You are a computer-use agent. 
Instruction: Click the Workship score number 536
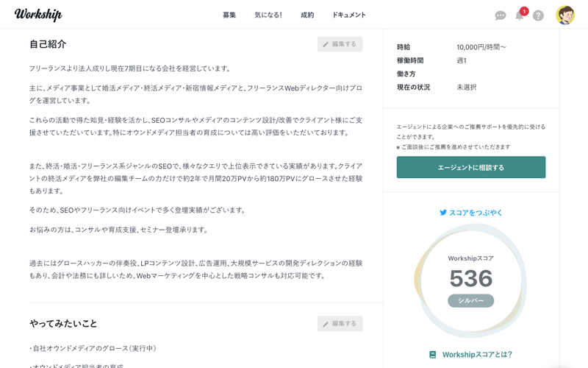(x=471, y=278)
